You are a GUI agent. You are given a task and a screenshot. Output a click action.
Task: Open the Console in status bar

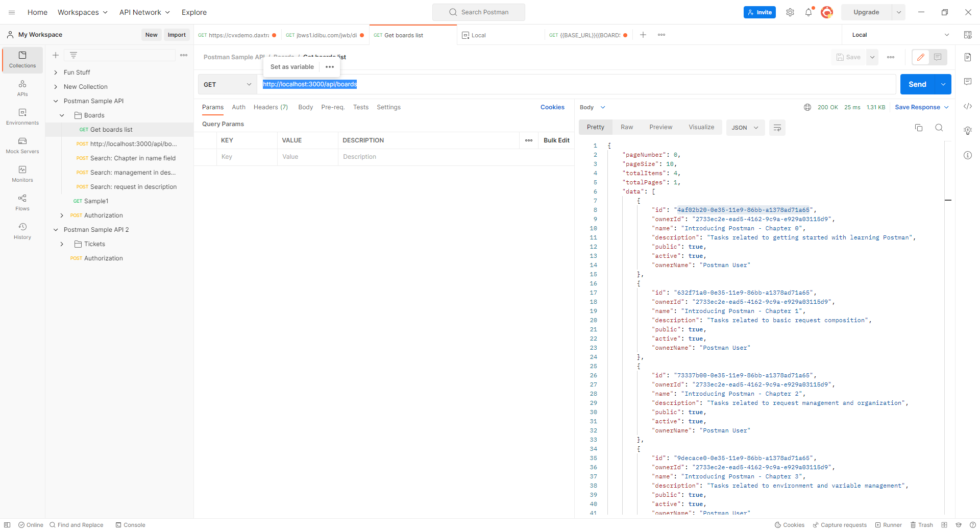(x=131, y=525)
